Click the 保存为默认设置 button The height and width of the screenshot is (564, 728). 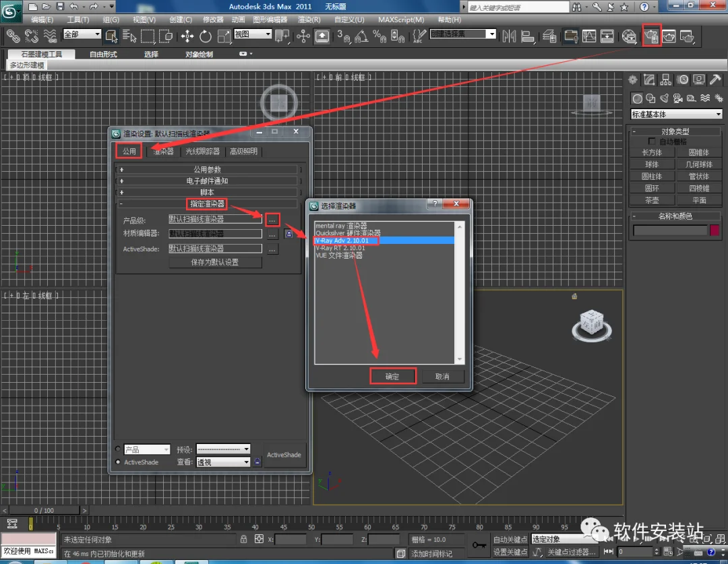[x=215, y=262]
